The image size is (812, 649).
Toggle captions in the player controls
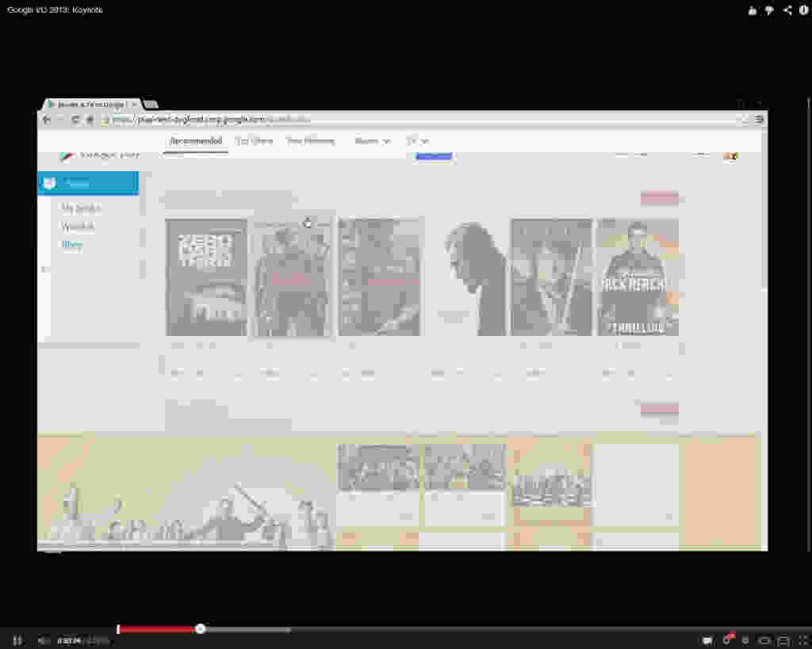coord(707,641)
